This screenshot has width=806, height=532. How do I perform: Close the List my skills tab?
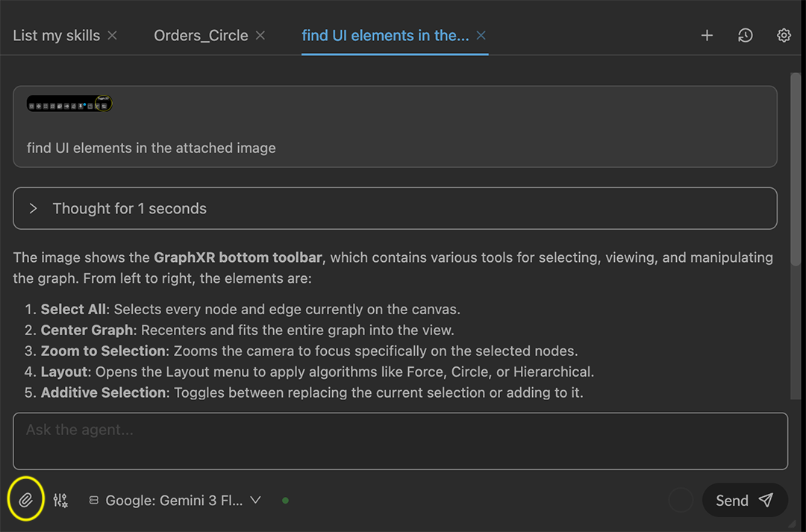112,36
